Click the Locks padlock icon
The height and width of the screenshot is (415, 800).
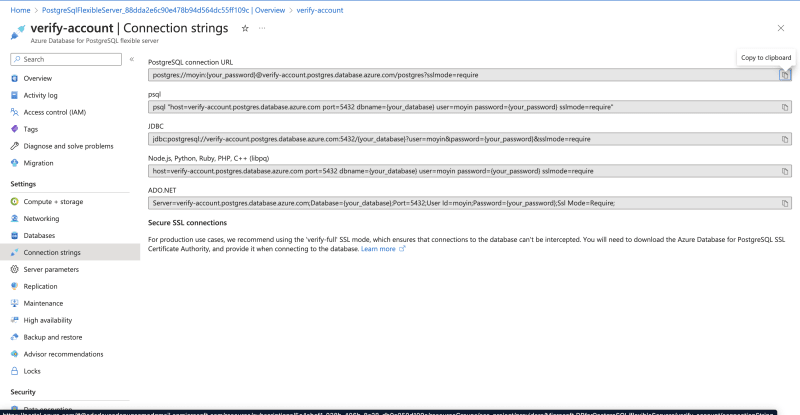tap(14, 371)
